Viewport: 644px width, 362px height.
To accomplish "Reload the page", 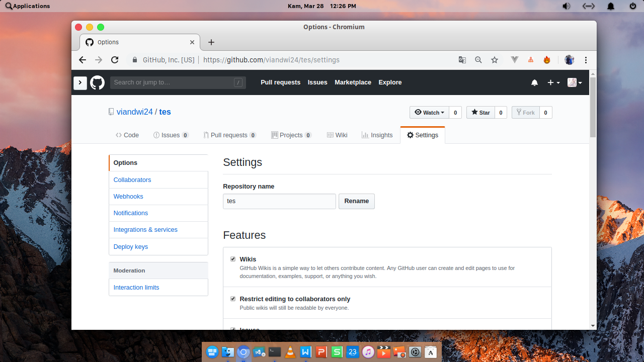I will (115, 60).
